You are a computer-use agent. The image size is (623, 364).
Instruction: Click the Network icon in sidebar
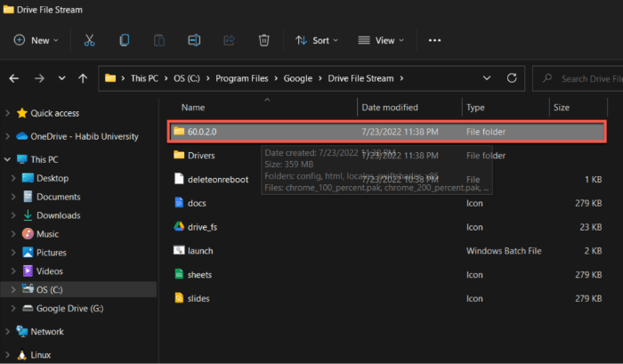coord(22,331)
